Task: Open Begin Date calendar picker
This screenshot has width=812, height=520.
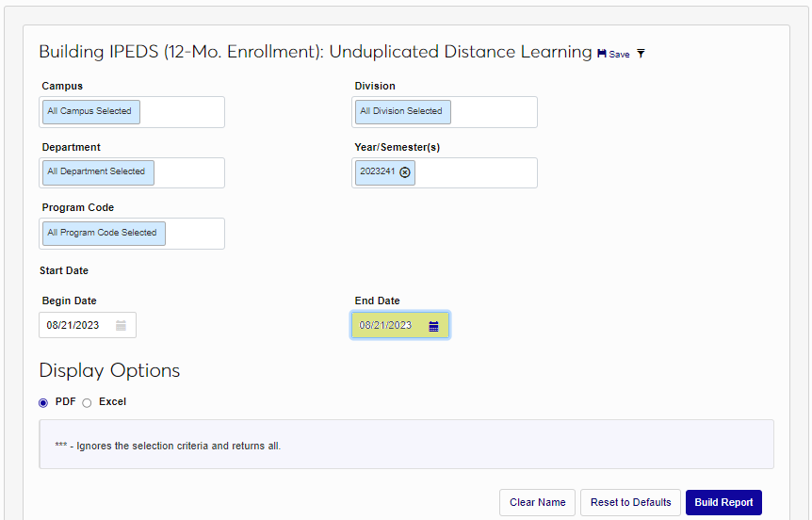Action: [121, 325]
